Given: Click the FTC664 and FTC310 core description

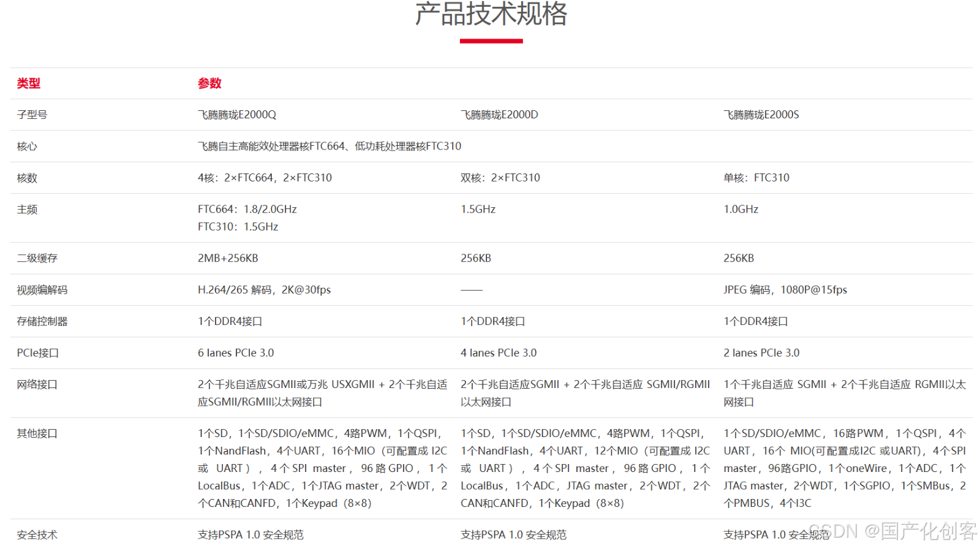Looking at the screenshot, I should (x=330, y=147).
